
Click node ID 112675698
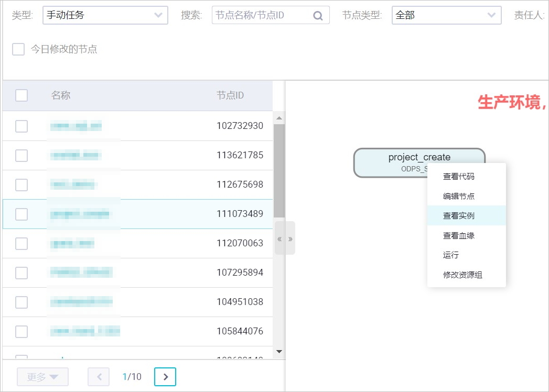coord(240,184)
